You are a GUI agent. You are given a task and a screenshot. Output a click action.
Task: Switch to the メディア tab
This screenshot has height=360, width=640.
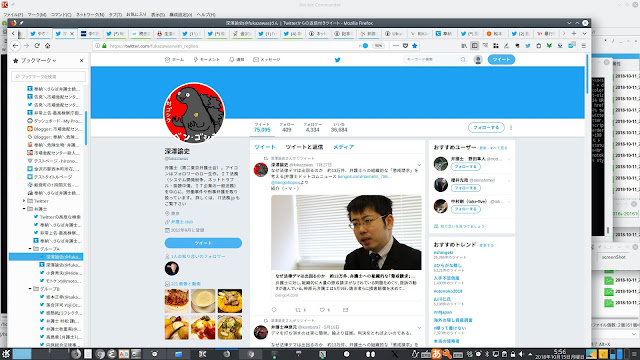click(343, 147)
